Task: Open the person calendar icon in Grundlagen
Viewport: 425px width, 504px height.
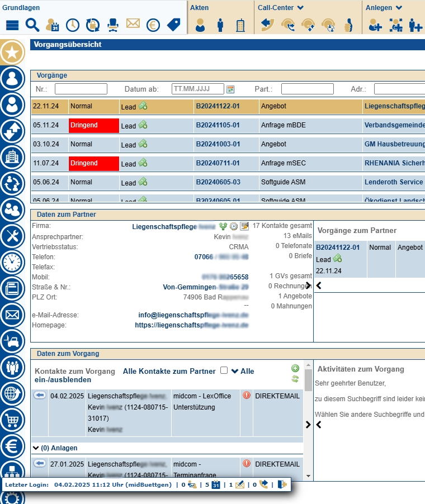Action: point(53,25)
